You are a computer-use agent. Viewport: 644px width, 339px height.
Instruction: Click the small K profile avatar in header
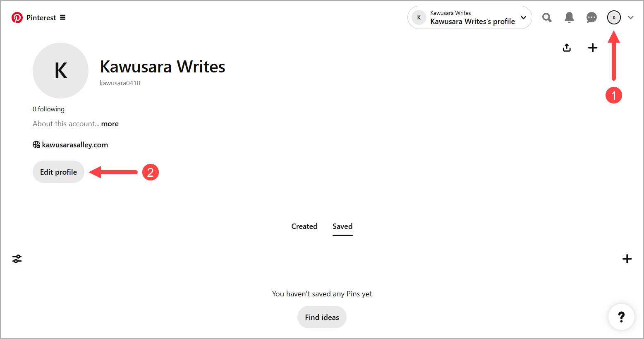coord(614,17)
